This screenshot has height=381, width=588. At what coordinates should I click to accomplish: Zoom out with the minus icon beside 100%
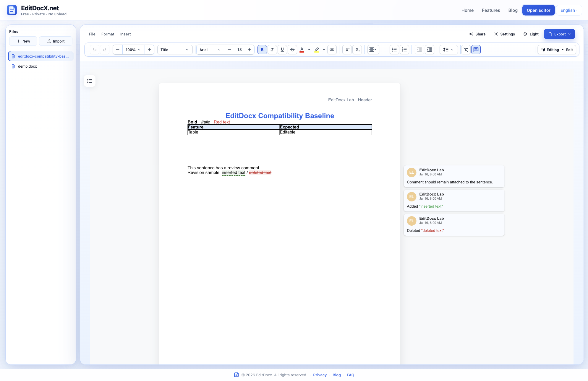click(118, 50)
